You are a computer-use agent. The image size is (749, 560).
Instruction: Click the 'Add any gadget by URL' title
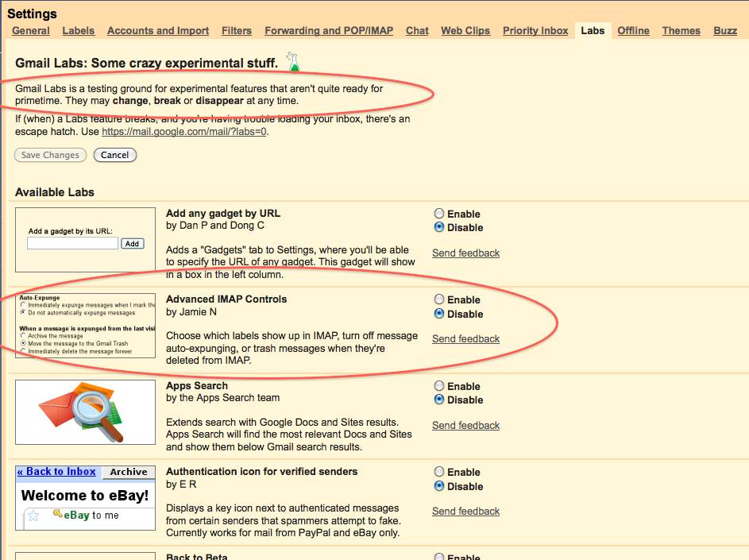click(223, 214)
